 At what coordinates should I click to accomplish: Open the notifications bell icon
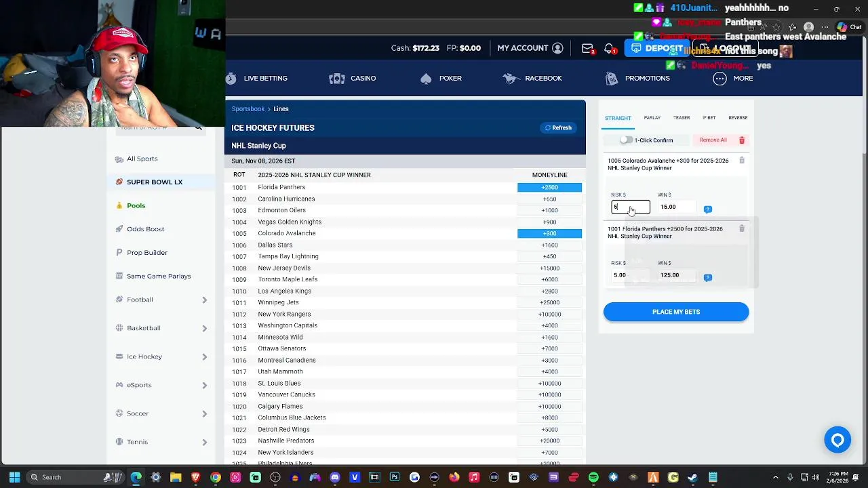pyautogui.click(x=609, y=48)
